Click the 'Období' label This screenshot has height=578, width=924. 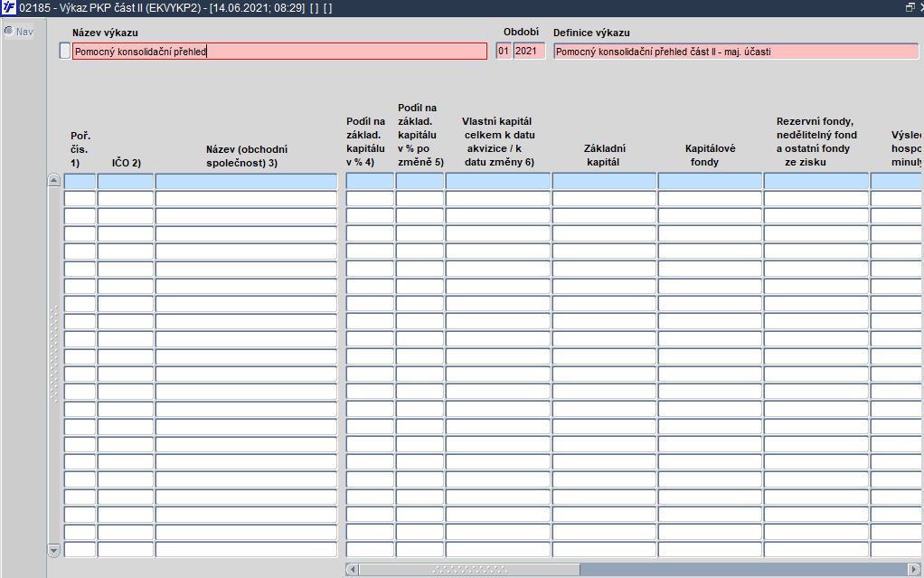(521, 32)
